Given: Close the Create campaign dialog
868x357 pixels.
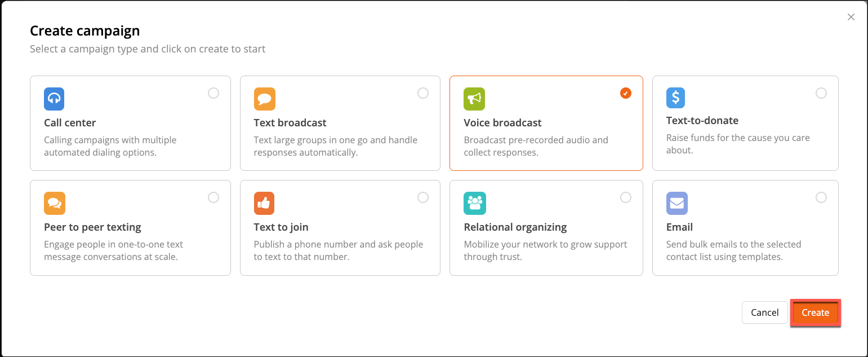Looking at the screenshot, I should click(851, 17).
